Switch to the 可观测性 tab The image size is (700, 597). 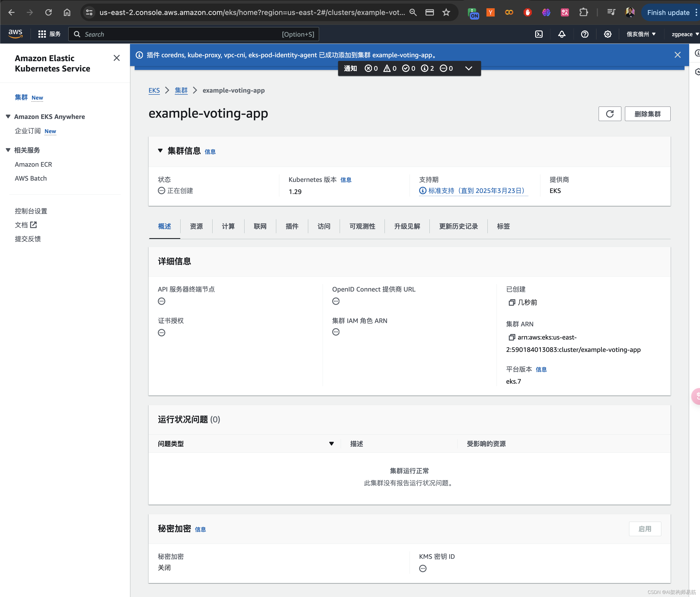click(x=362, y=226)
